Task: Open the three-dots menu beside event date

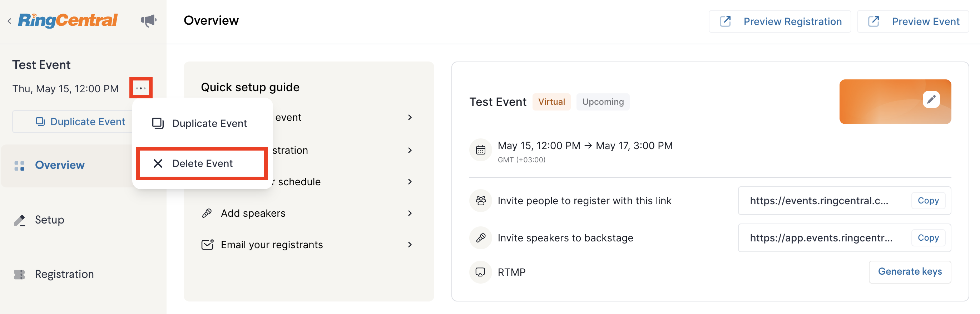Action: tap(141, 88)
